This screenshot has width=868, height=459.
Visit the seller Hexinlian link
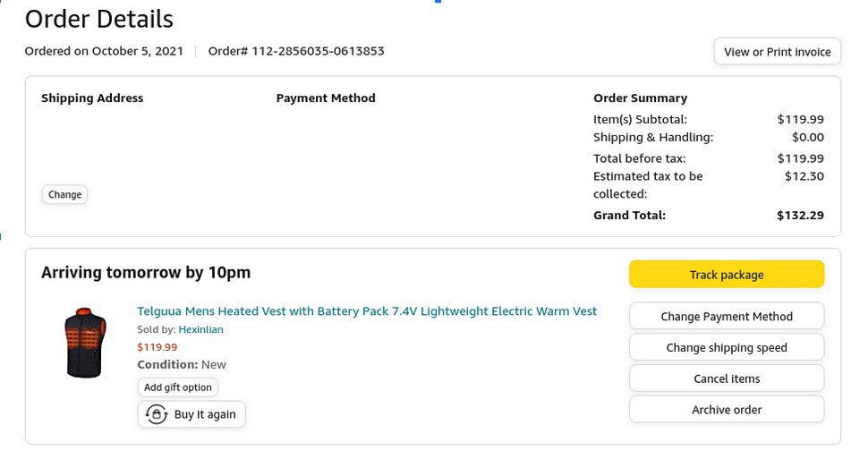pyautogui.click(x=200, y=329)
